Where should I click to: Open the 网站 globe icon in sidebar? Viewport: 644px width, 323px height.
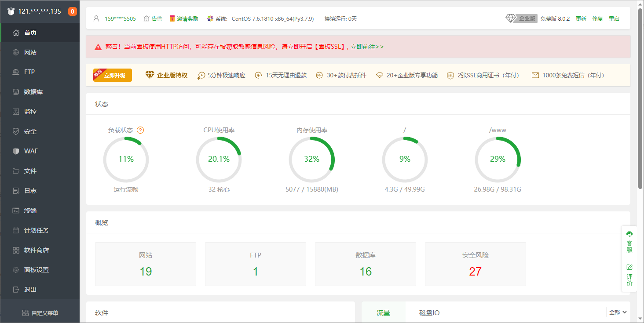pos(16,52)
